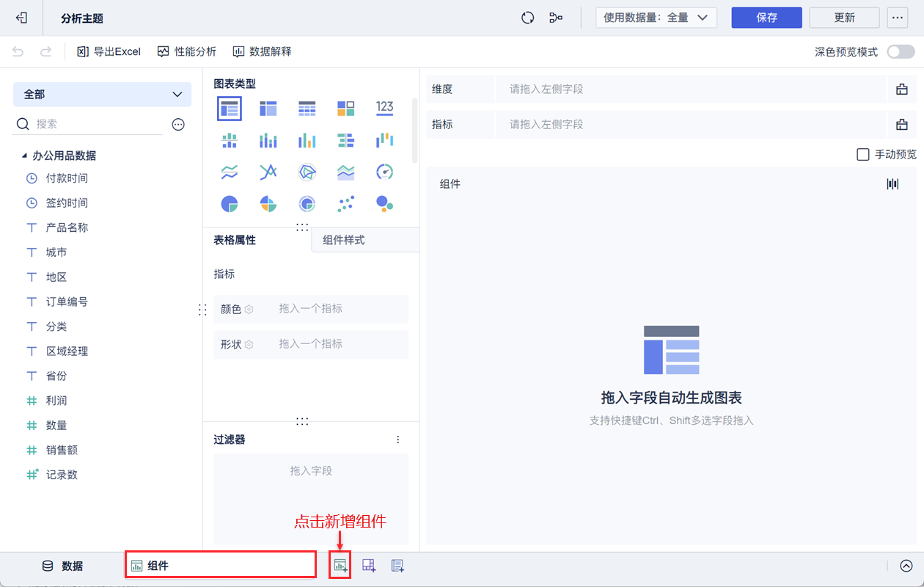The image size is (924, 587).
Task: Pick the multi-series column chart type
Action: (x=307, y=140)
